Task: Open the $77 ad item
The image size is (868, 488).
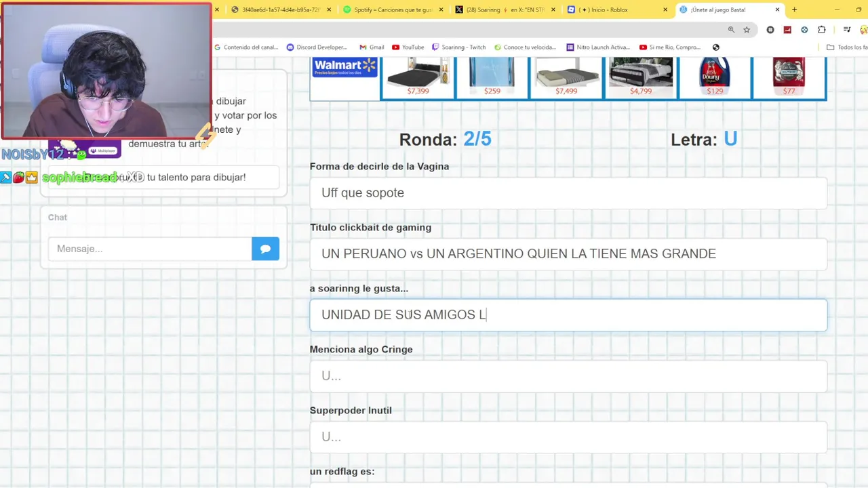Action: (789, 77)
